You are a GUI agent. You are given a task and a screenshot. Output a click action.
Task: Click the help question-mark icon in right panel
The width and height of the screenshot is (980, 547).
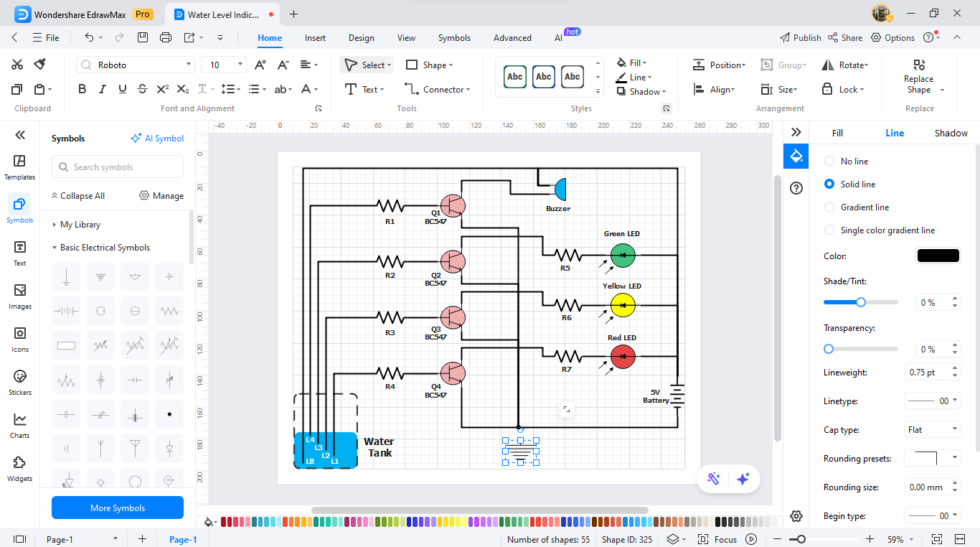tap(796, 188)
